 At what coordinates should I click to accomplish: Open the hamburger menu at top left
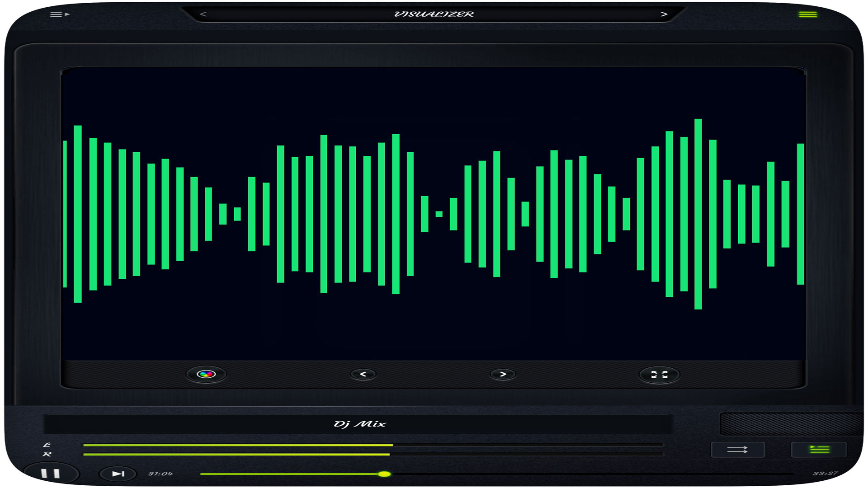click(57, 14)
